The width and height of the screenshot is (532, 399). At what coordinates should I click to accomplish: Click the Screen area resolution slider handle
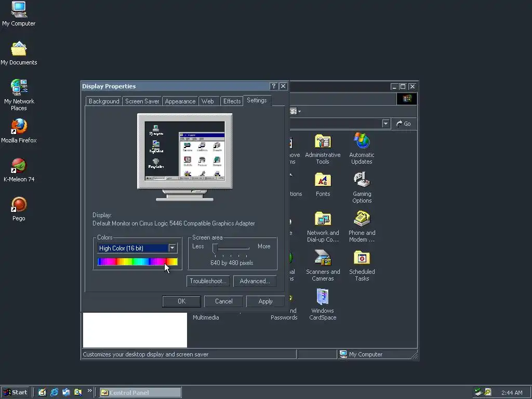click(215, 249)
